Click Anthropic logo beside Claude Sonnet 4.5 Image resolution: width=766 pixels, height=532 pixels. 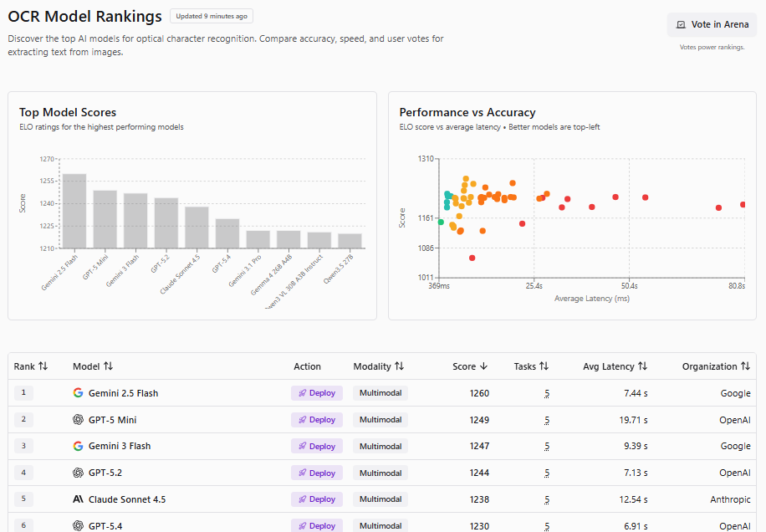78,499
